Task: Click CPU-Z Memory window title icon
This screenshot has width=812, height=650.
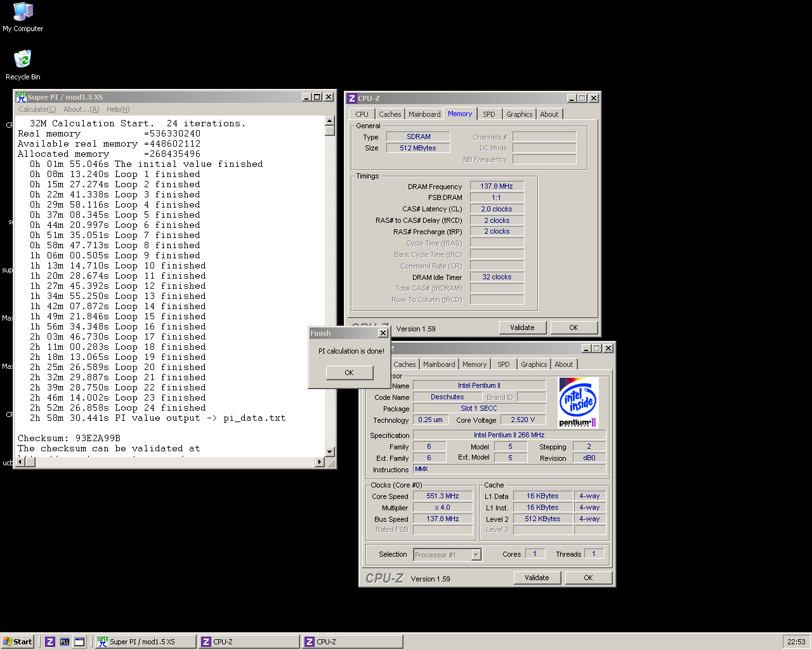Action: pos(352,98)
